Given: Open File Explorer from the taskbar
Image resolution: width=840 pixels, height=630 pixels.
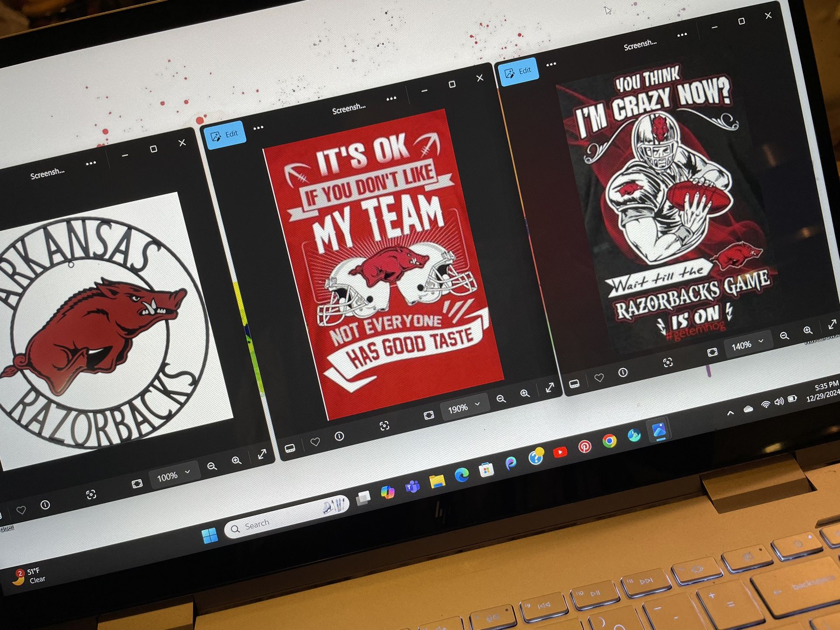Looking at the screenshot, I should coord(437,481).
